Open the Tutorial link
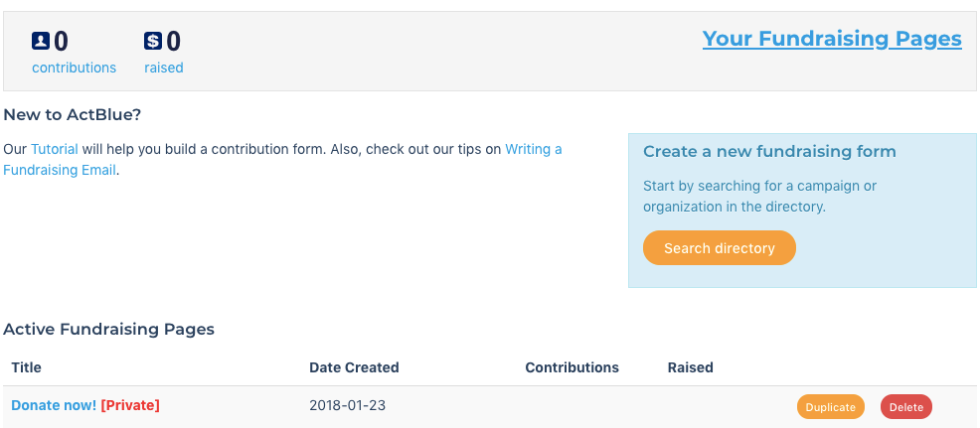Image resolution: width=980 pixels, height=428 pixels. pos(54,149)
